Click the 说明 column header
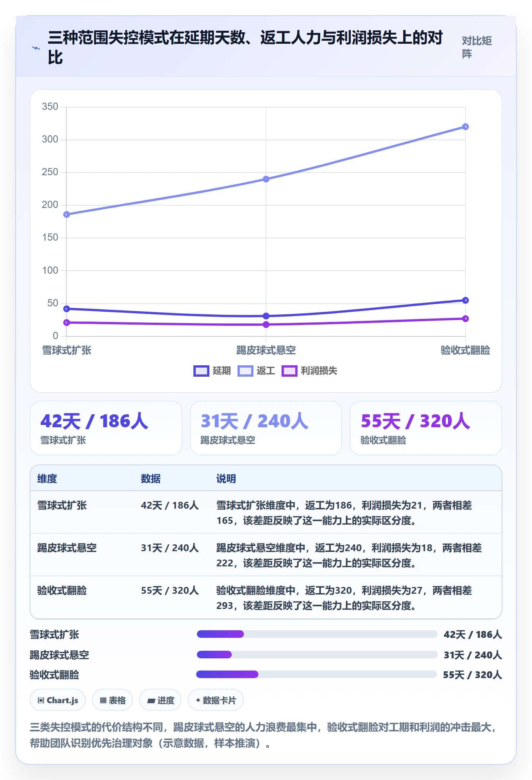The height and width of the screenshot is (780, 532). point(226,479)
